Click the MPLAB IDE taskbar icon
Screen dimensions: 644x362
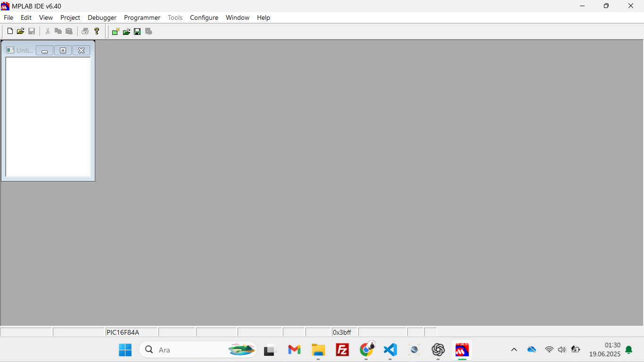(462, 350)
